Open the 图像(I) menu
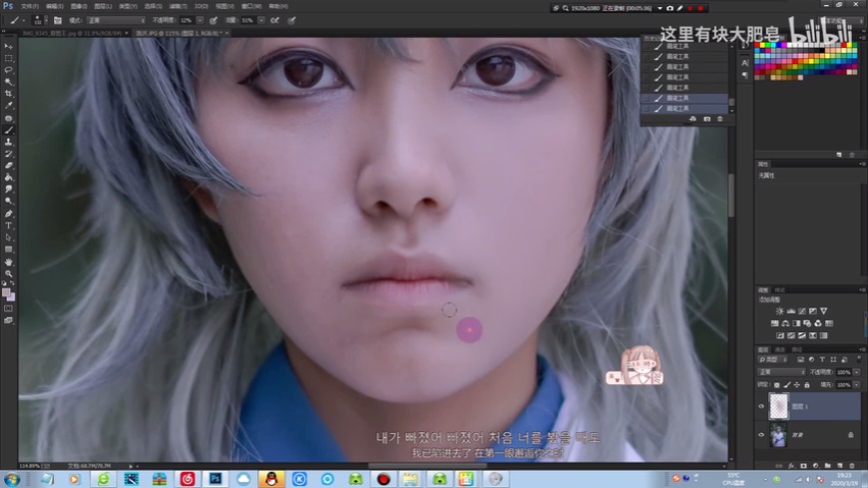This screenshot has width=868, height=488. click(79, 6)
